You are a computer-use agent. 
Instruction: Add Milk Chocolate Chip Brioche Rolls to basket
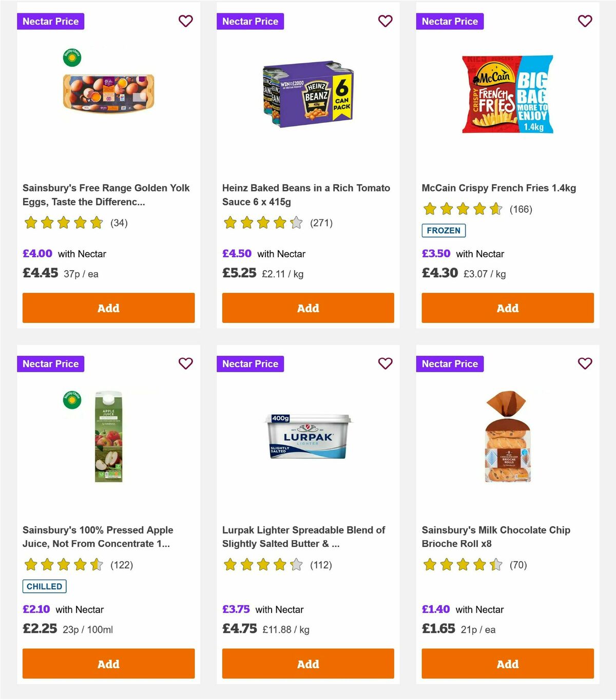[x=507, y=664]
